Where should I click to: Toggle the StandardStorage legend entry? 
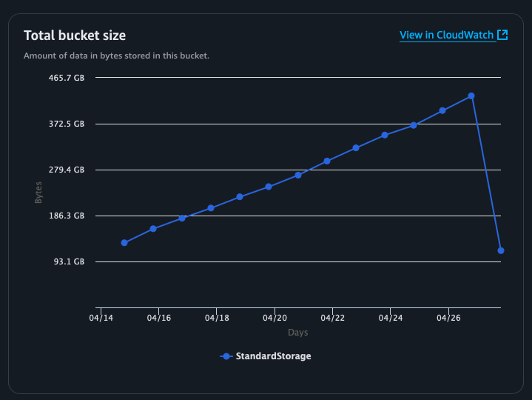pyautogui.click(x=266, y=356)
